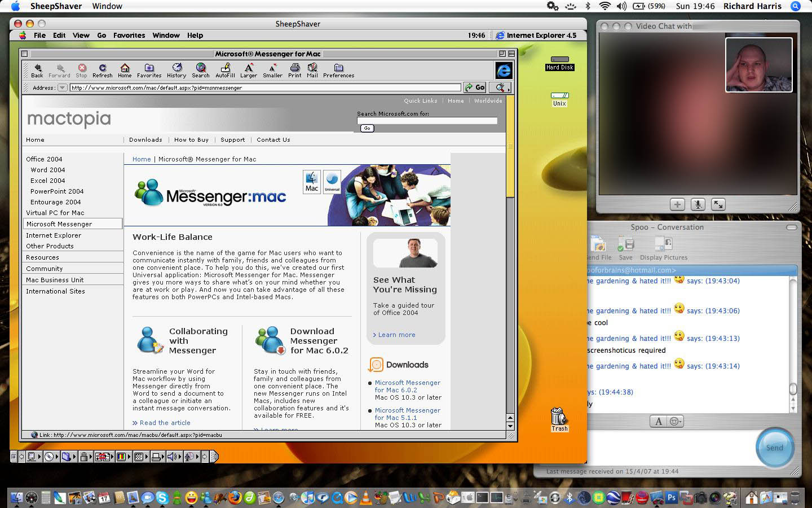Viewport: 812px width, 508px height.
Task: Open the font 'A' button in the conversation
Action: pos(658,421)
